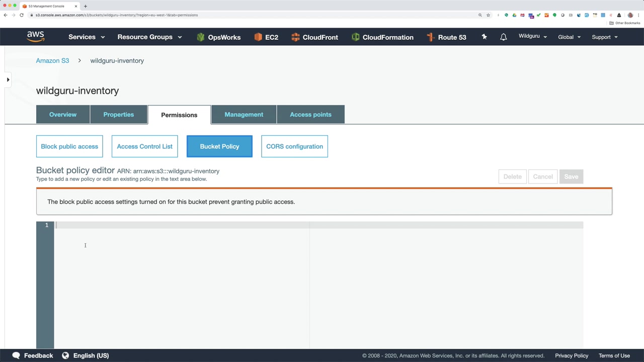The height and width of the screenshot is (362, 644).
Task: Open the Chrome profile avatar
Action: coord(630,15)
